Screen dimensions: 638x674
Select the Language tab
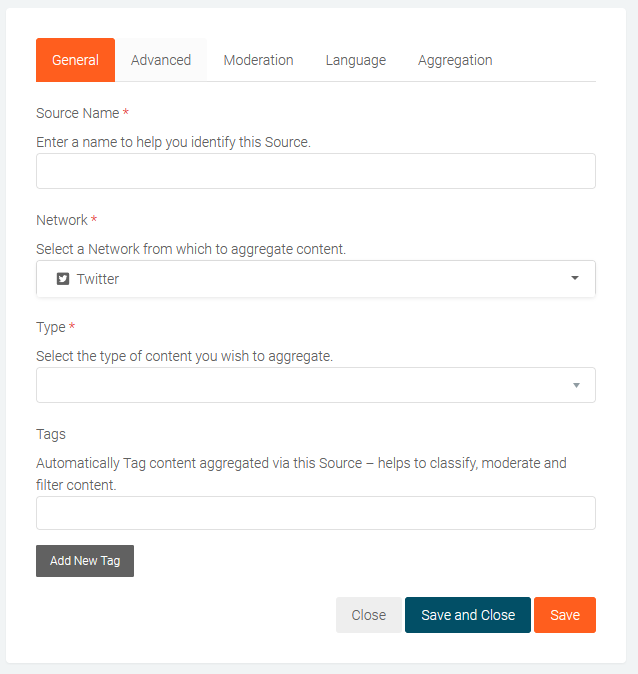(x=355, y=60)
